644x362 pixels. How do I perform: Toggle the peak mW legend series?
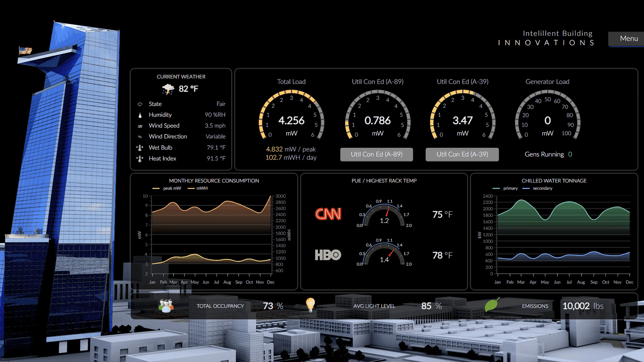click(167, 188)
